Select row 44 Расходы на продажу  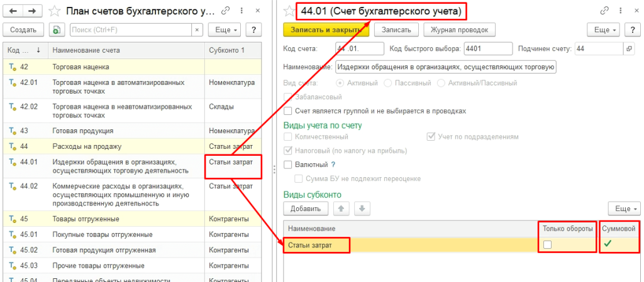pyautogui.click(x=132, y=146)
